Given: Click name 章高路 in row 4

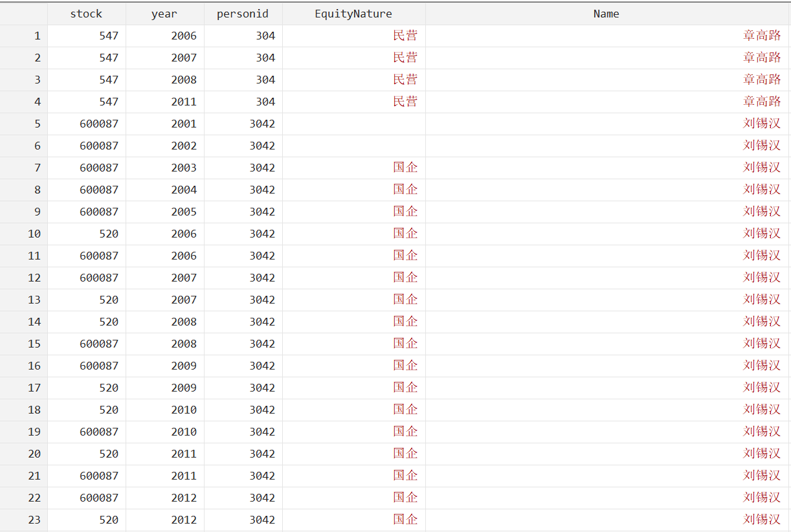Looking at the screenshot, I should click(762, 102).
